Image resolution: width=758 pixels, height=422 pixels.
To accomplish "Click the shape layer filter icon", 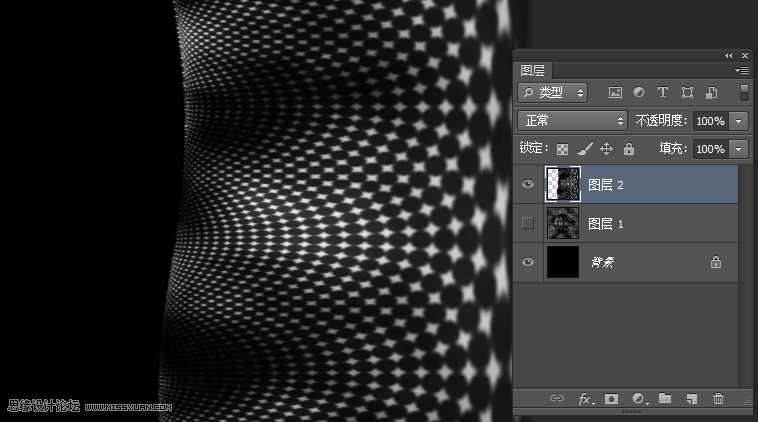I will [687, 93].
